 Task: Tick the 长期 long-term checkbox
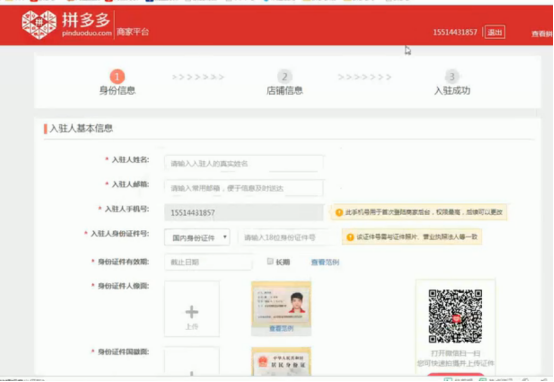click(270, 261)
